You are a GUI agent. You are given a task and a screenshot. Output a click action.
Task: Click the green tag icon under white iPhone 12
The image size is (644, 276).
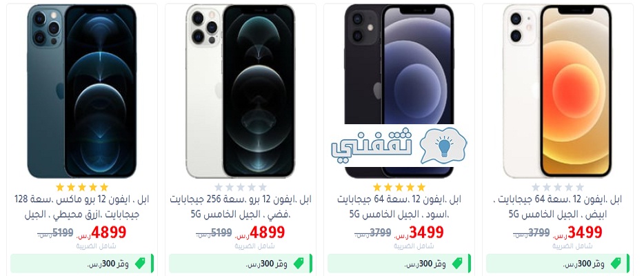coord(616,264)
